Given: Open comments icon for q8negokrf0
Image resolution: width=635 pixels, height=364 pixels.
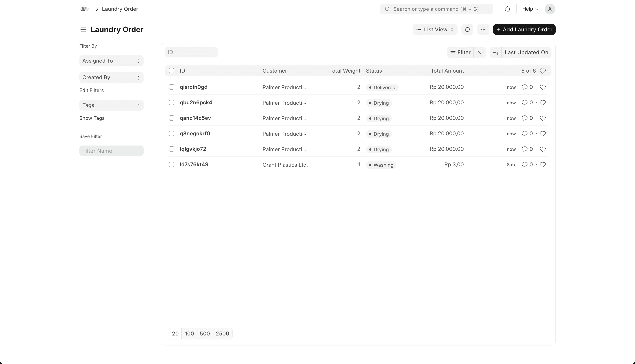Looking at the screenshot, I should tap(524, 133).
